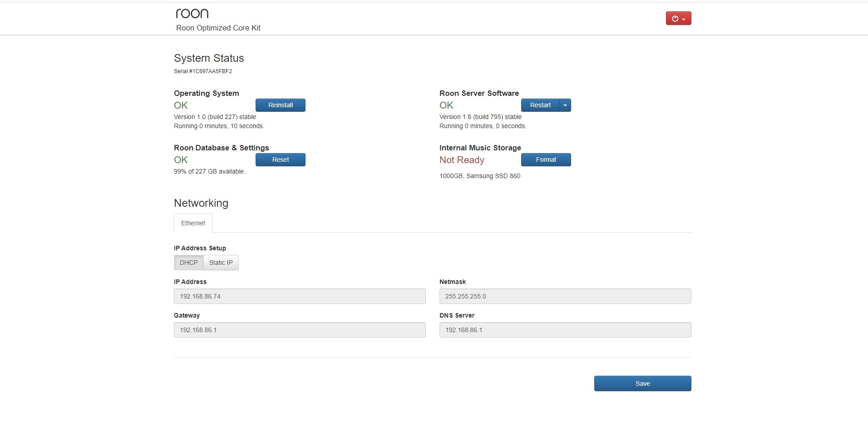The image size is (868, 428).
Task: Click the roon logo
Action: click(x=192, y=14)
